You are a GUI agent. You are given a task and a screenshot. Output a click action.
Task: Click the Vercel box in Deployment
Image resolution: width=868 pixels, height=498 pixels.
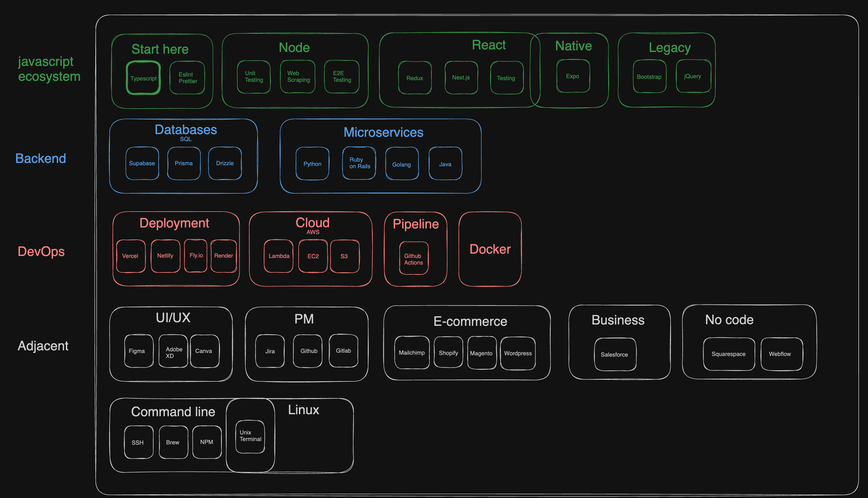[x=130, y=256]
